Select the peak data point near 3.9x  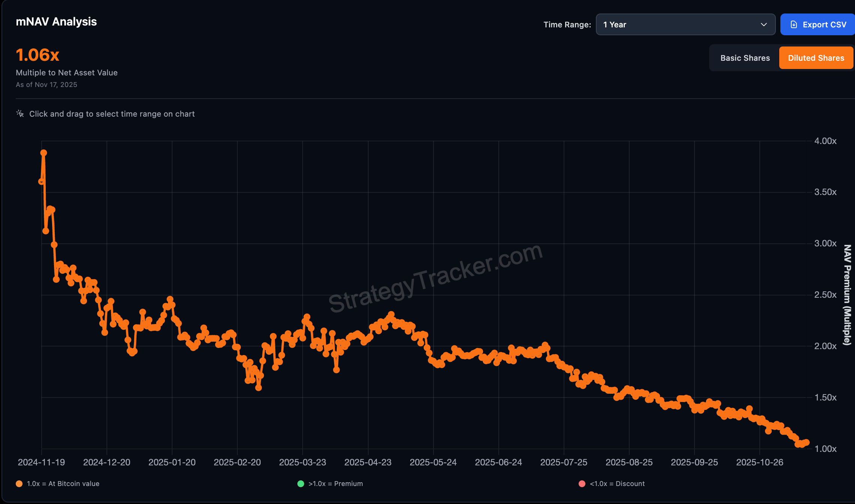(43, 152)
